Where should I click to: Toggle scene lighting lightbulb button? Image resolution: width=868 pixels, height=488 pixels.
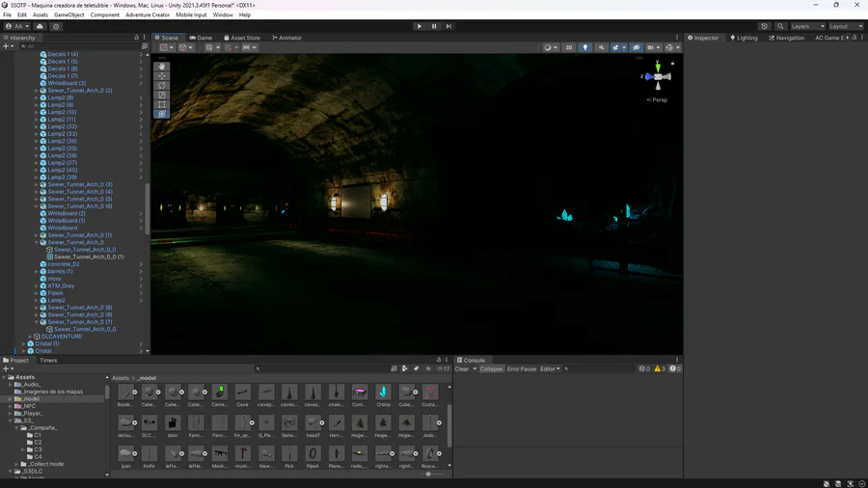tap(585, 47)
